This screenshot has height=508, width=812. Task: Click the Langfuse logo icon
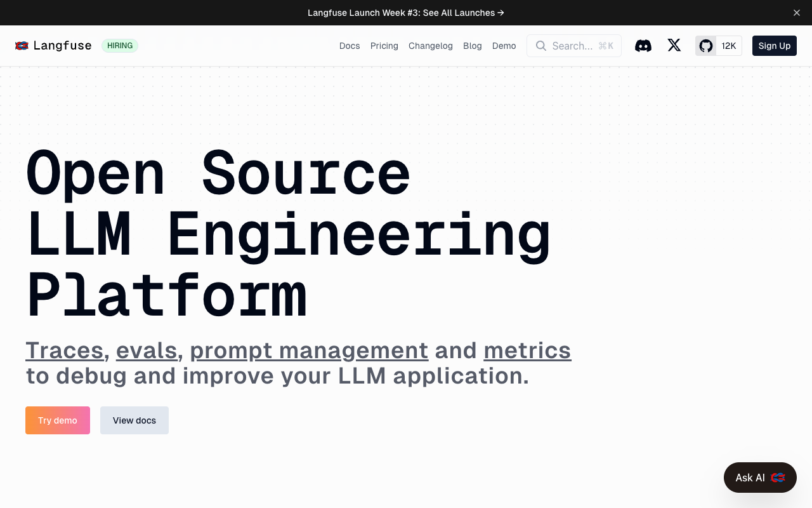pos(22,46)
